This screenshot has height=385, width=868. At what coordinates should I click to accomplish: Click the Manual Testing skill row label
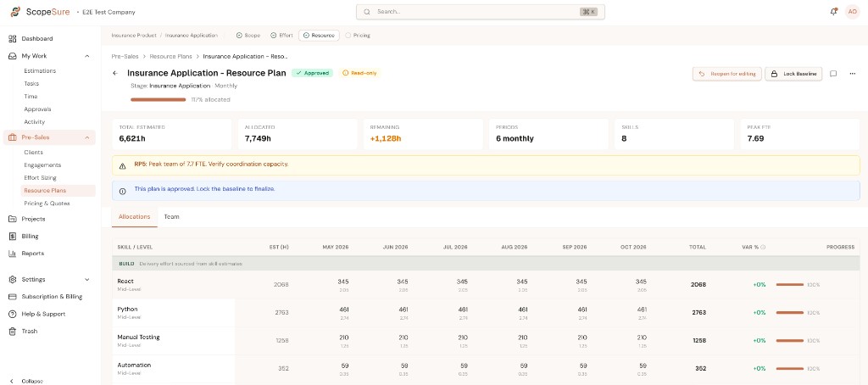pyautogui.click(x=138, y=337)
